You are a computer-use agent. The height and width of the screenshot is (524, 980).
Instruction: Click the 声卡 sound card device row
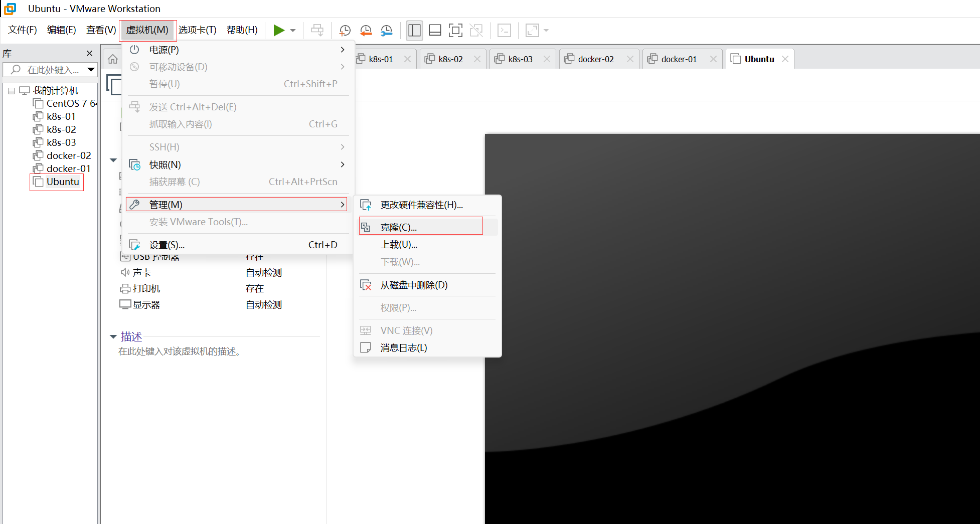[201, 272]
